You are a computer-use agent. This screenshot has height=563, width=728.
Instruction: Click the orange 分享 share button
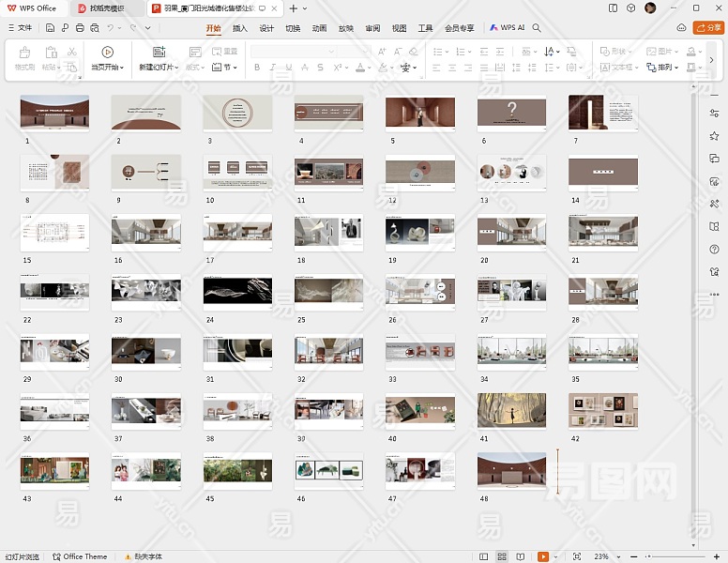(707, 28)
